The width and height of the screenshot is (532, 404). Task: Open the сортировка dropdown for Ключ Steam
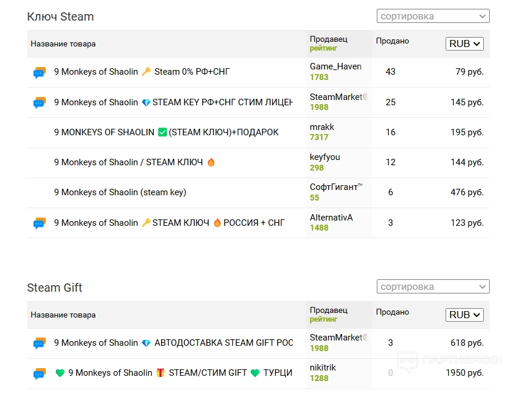pyautogui.click(x=433, y=16)
